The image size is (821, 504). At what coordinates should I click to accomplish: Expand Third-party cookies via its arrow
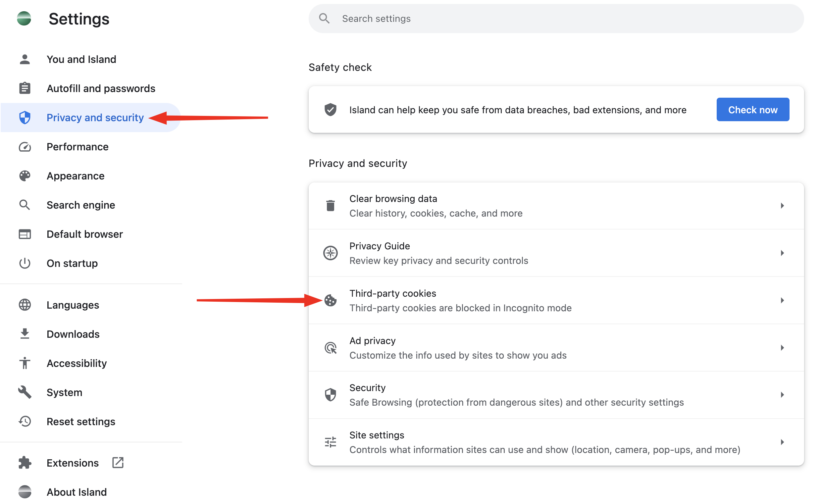[x=782, y=300]
